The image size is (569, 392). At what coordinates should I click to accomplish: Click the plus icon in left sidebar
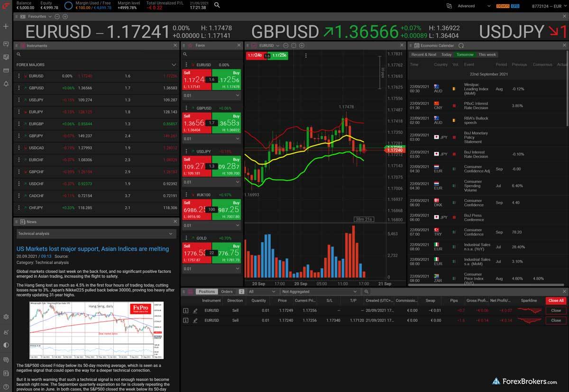click(x=6, y=27)
